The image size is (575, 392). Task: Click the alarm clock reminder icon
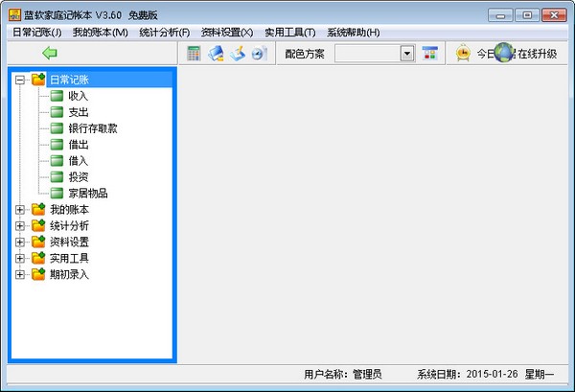click(464, 53)
